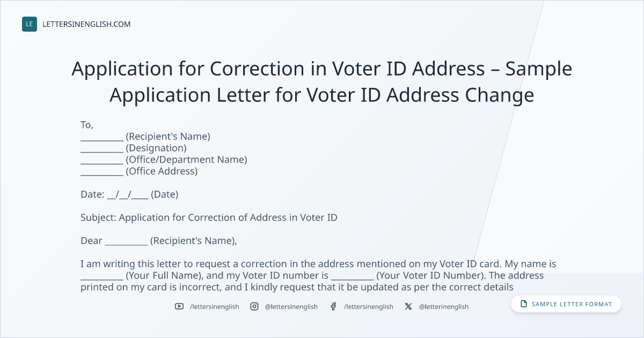Screen dimensions: 644x338
Task: Click the Your Voter ID Number blank
Action: pos(352,276)
